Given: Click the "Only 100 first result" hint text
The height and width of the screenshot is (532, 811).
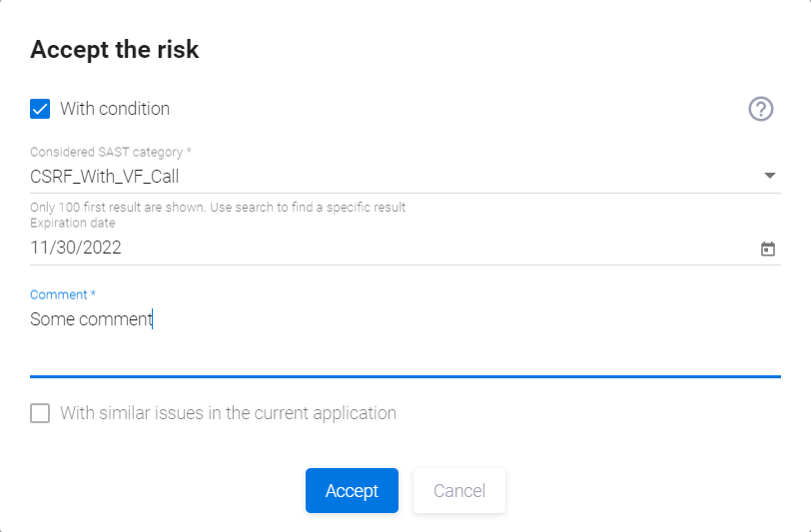Looking at the screenshot, I should (x=217, y=208).
